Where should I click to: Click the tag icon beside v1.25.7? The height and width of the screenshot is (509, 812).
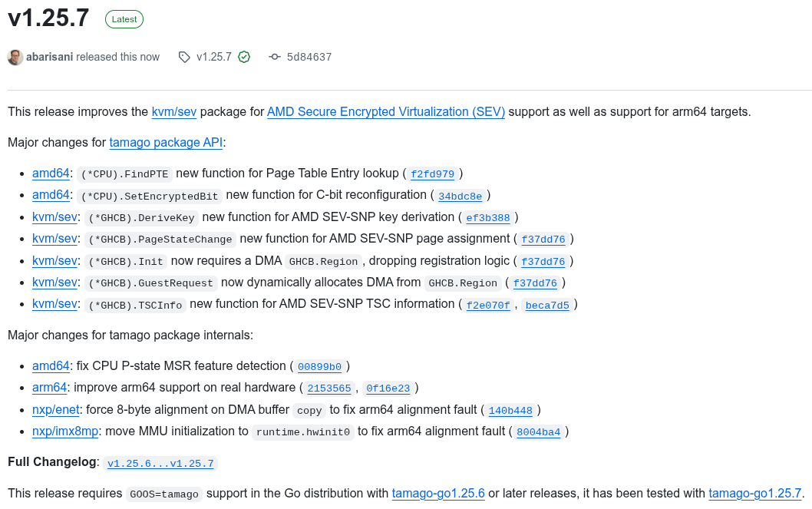(184, 57)
